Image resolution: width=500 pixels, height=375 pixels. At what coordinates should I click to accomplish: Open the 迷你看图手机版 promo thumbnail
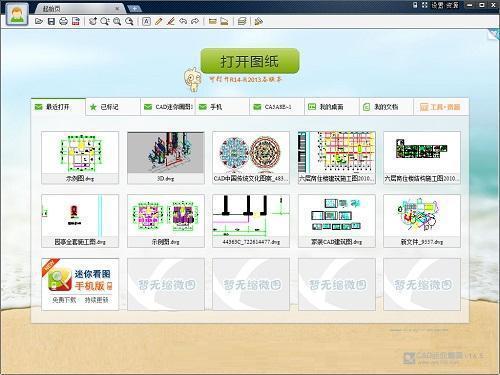pyautogui.click(x=80, y=284)
